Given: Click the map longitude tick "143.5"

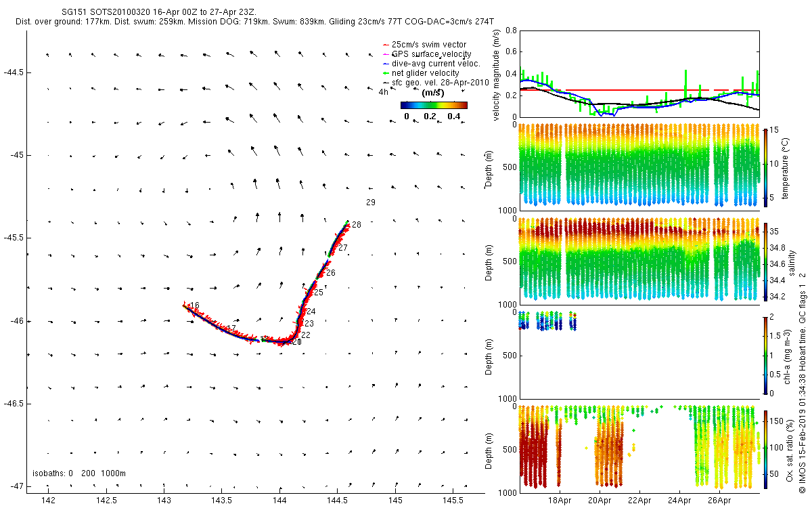Looking at the screenshot, I should pos(222,501).
